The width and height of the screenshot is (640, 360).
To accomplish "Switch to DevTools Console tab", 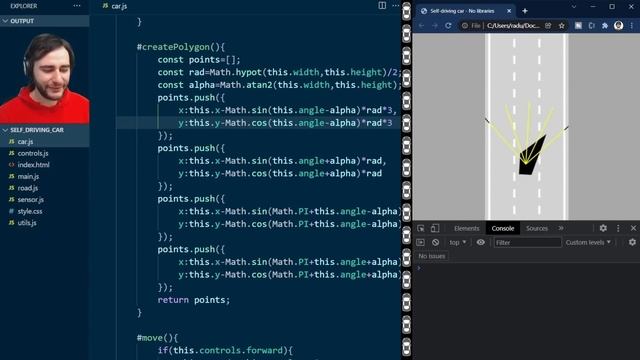I will (x=503, y=229).
